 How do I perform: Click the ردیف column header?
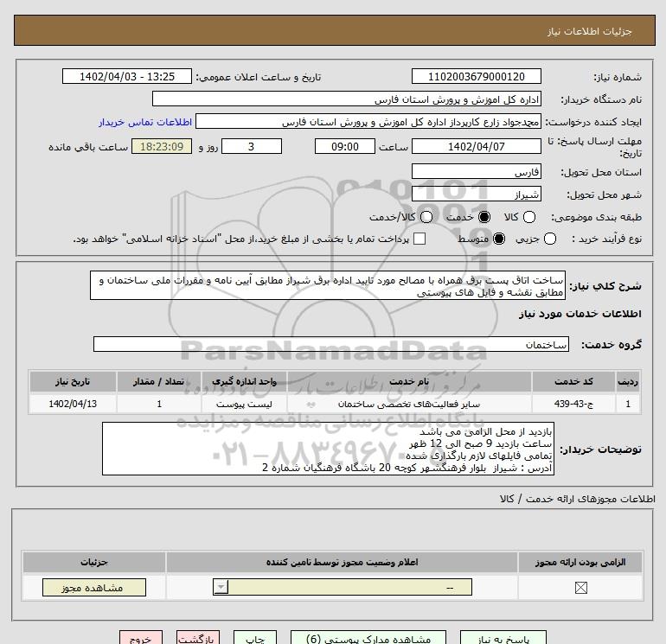tap(628, 381)
